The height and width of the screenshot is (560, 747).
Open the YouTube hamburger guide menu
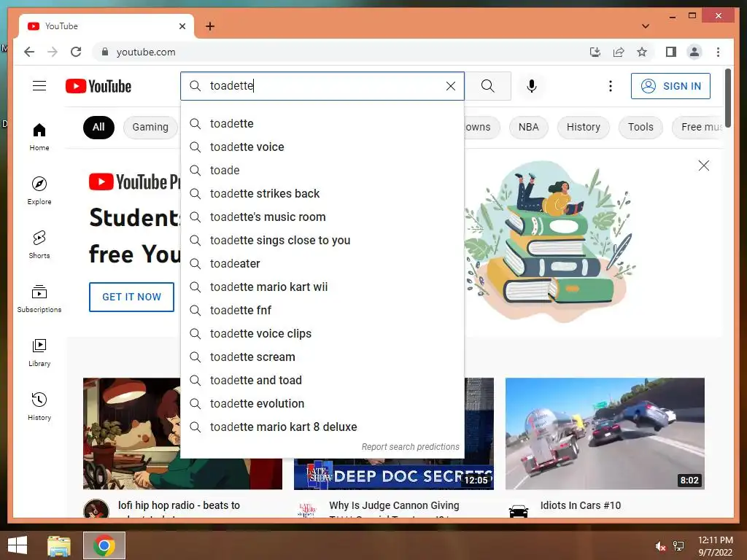tap(39, 86)
